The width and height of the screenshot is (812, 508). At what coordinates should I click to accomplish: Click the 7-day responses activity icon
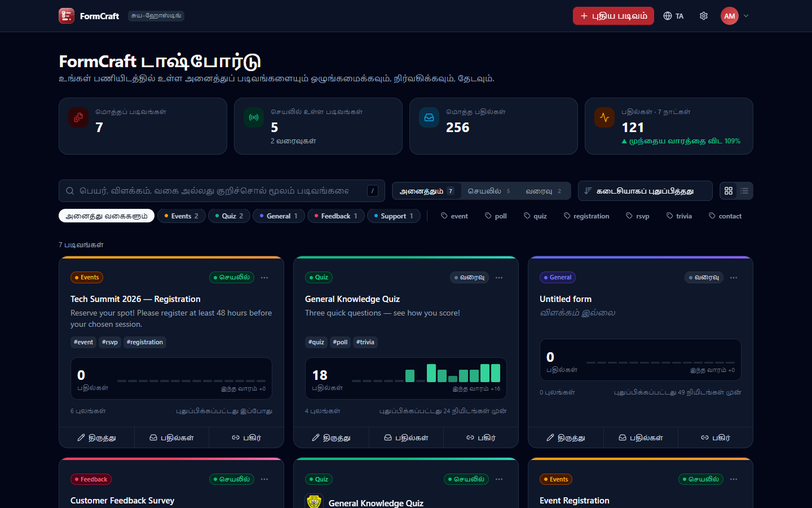604,117
